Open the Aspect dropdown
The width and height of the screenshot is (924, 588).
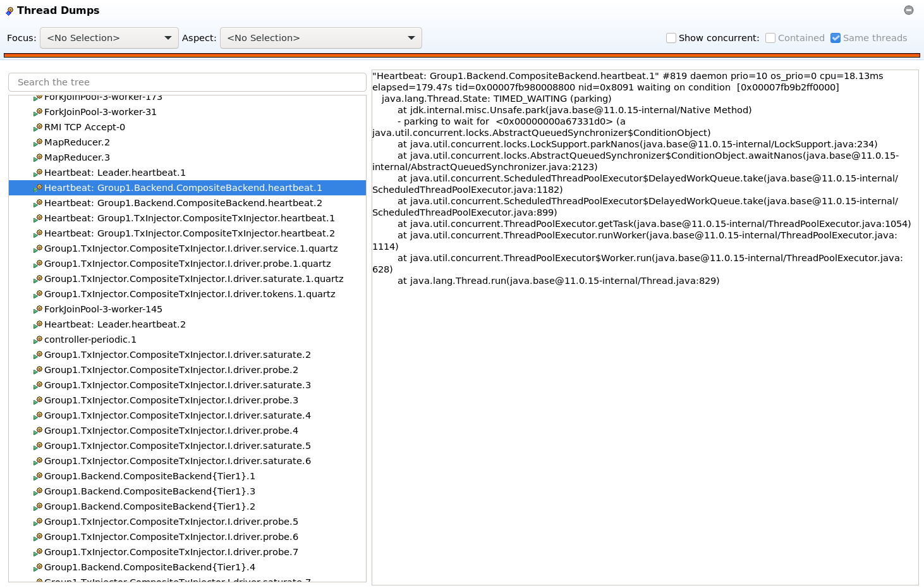[x=320, y=38]
